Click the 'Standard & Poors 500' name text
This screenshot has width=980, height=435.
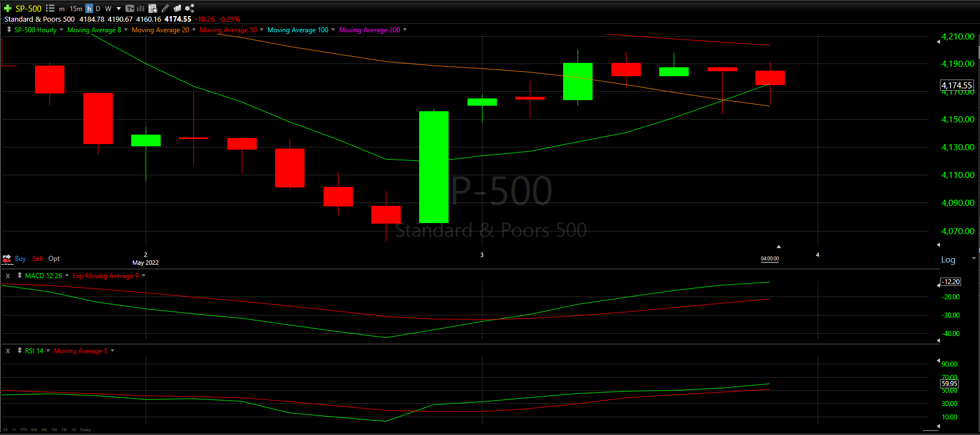[39, 19]
